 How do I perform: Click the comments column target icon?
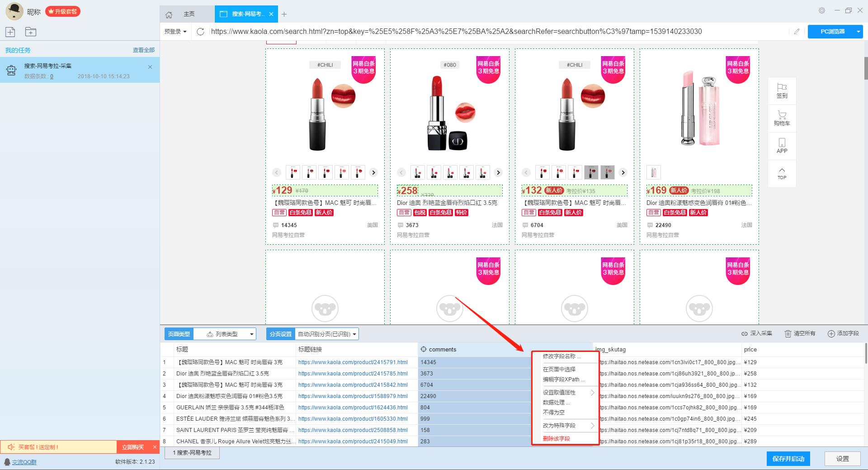[424, 349]
